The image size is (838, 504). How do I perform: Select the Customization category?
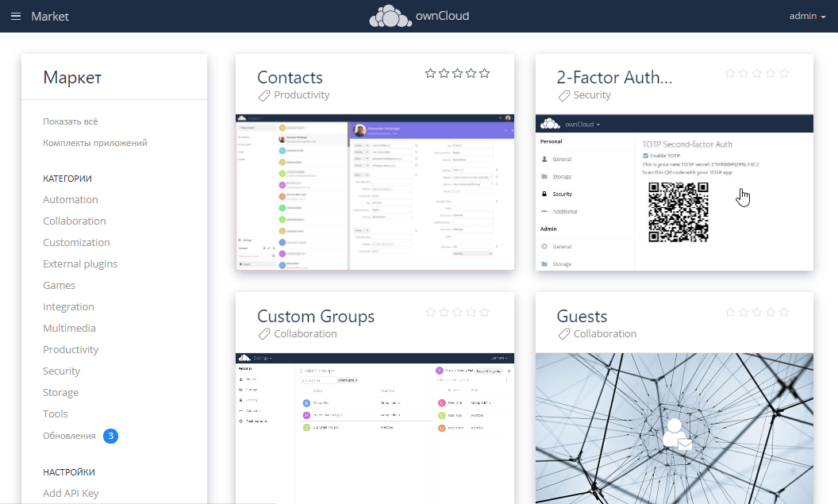click(x=76, y=243)
